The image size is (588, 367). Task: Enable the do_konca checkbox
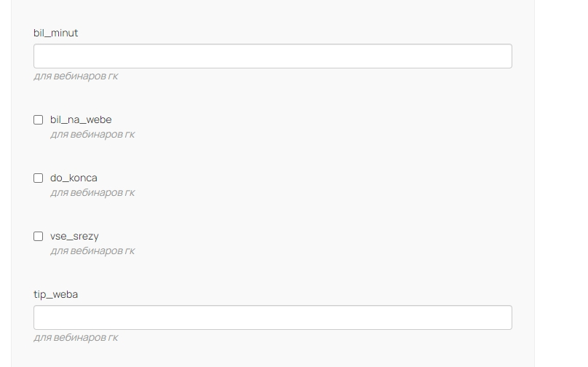[39, 178]
